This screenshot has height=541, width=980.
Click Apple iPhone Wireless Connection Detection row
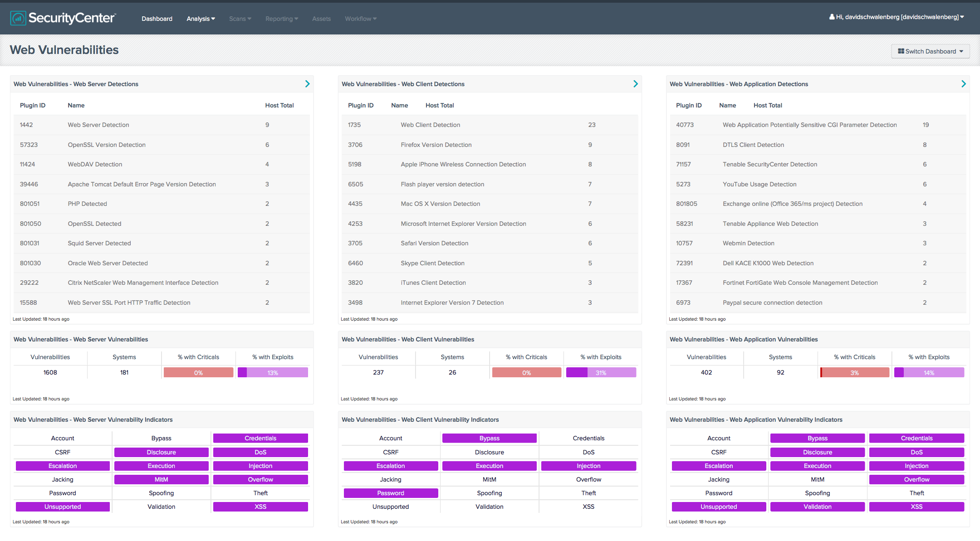point(490,164)
